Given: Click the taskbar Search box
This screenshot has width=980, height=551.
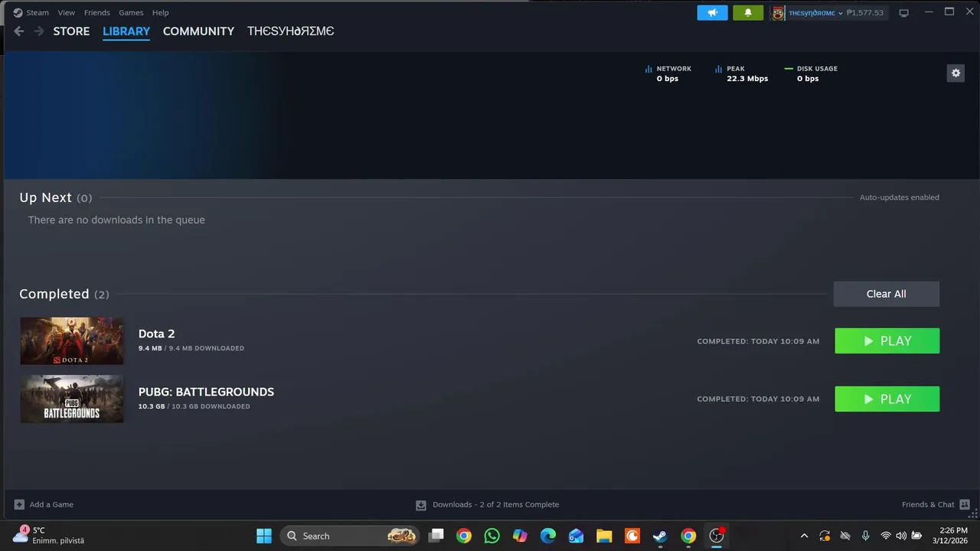Looking at the screenshot, I should point(350,536).
